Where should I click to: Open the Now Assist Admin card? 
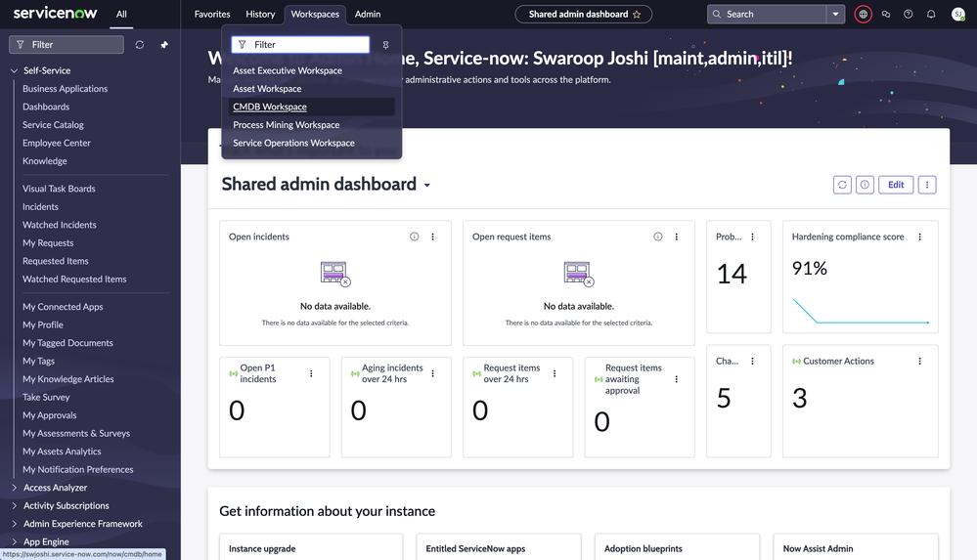[x=856, y=547]
